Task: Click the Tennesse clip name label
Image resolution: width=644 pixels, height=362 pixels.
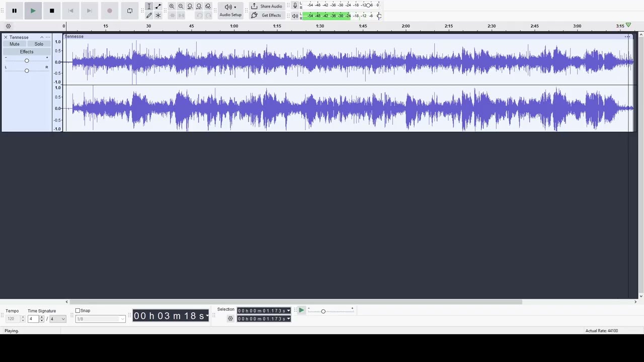Action: [74, 36]
